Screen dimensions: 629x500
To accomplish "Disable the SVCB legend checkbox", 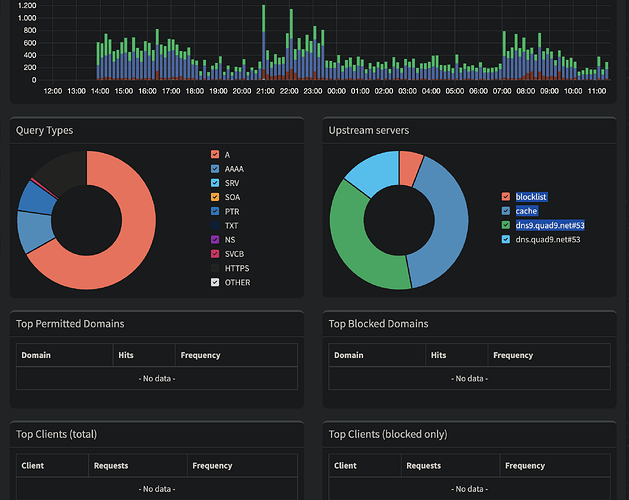I will (215, 254).
